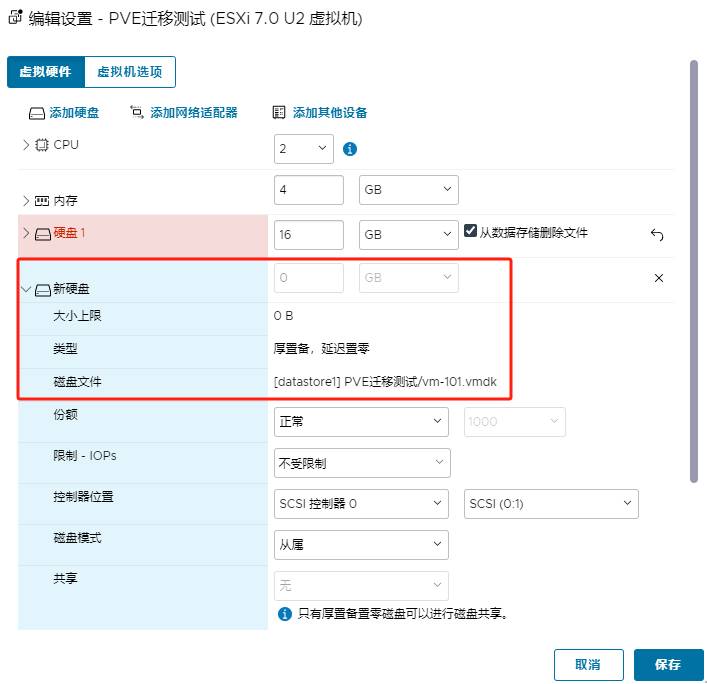707x684 pixels.
Task: Switch to the 虚拟机选项 tab
Action: (130, 72)
